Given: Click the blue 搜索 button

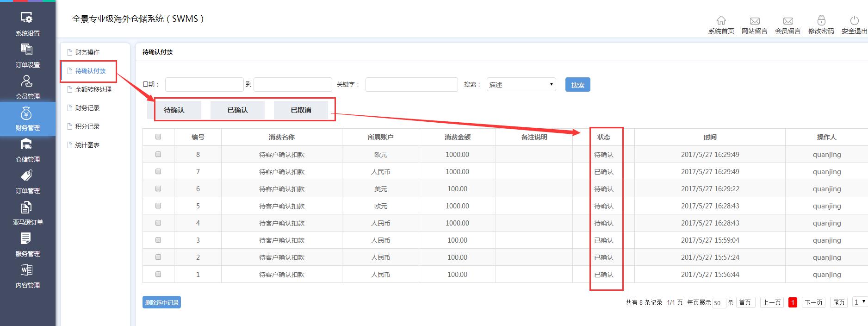Looking at the screenshot, I should 577,85.
